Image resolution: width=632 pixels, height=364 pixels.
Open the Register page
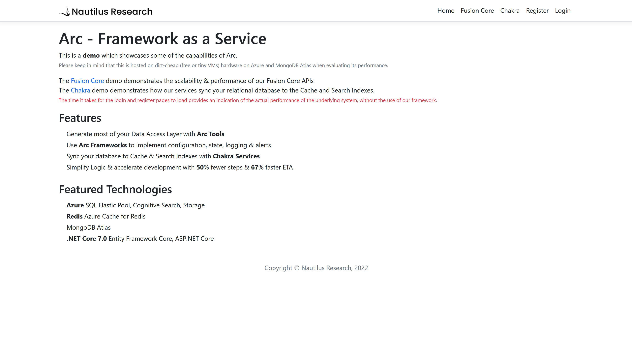pos(537,11)
